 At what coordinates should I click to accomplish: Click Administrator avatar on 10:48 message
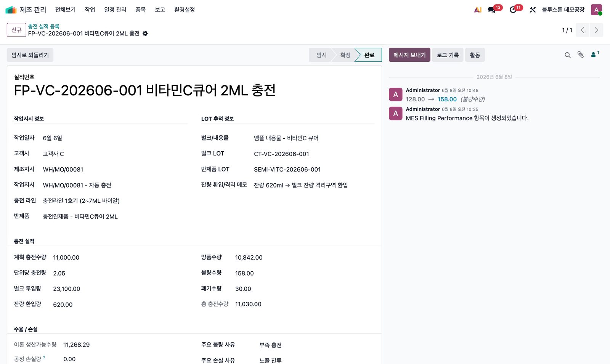click(x=395, y=95)
